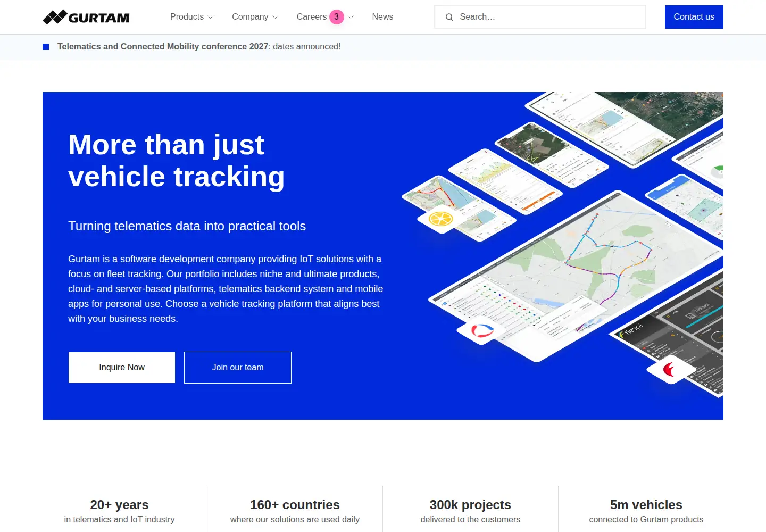The image size is (766, 532).
Task: Click 'Turning telematics data into practical tools'
Action: 187,226
